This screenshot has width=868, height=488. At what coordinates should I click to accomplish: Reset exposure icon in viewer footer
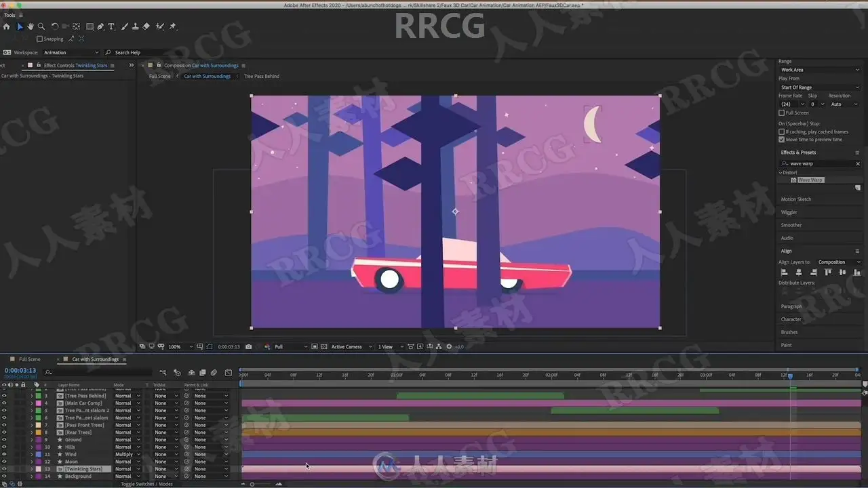[449, 346]
